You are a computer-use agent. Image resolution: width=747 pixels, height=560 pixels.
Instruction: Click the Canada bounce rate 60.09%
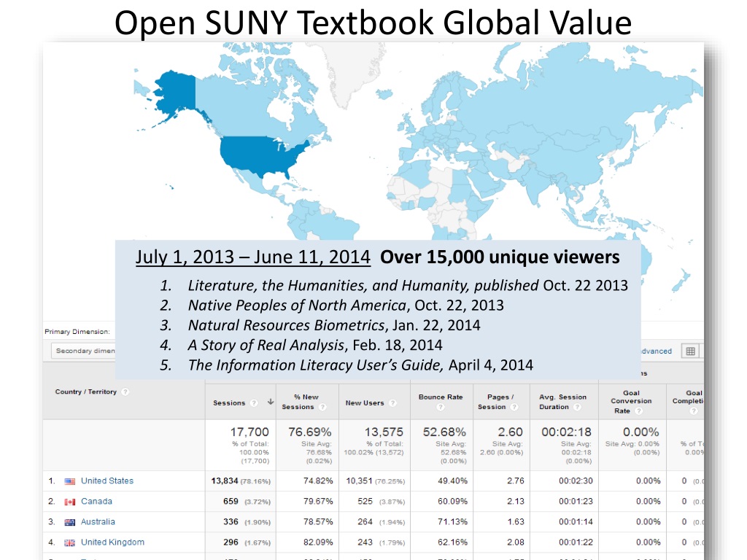coord(452,502)
